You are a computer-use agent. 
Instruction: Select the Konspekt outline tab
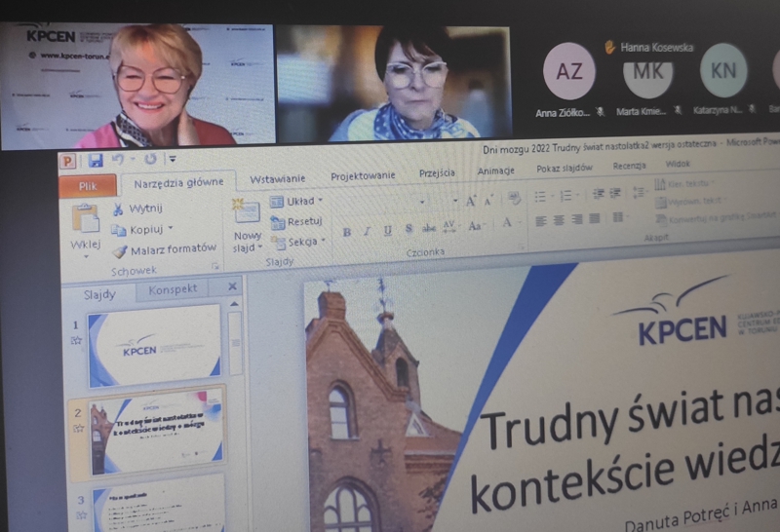pyautogui.click(x=173, y=289)
